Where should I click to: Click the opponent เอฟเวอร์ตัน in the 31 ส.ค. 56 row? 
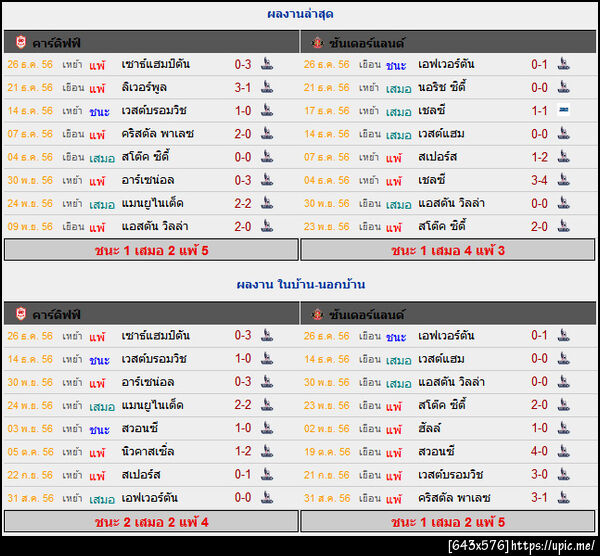coord(149,498)
